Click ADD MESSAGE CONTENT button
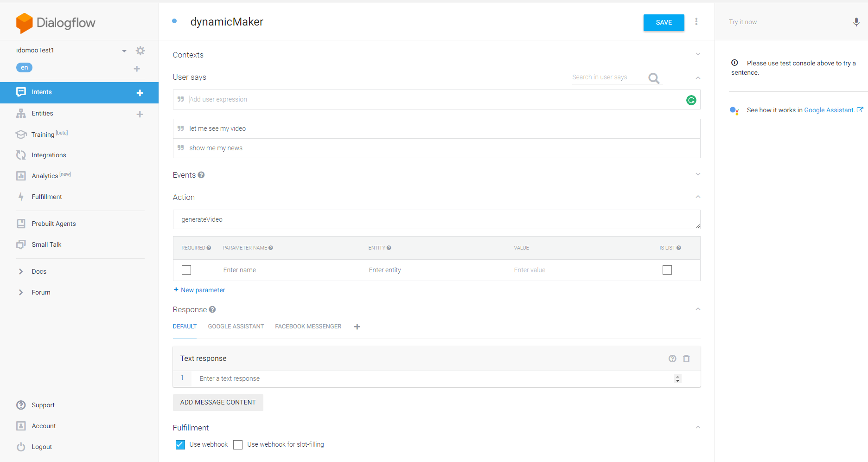Image resolution: width=868 pixels, height=462 pixels. click(218, 403)
